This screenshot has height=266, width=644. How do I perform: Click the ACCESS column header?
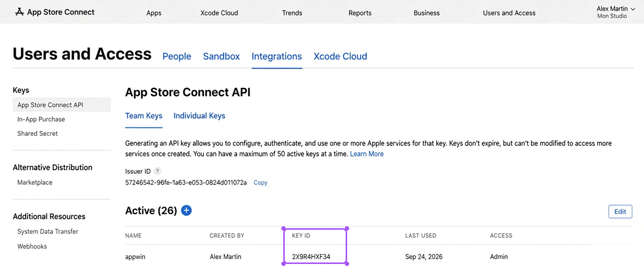501,235
